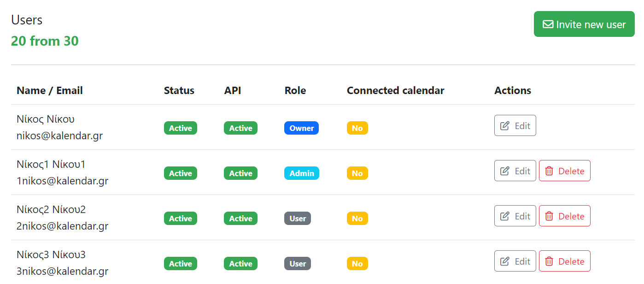Screen dimensions: 644x284
Task: Click connected calendar No badge for Νίκος3 Νίκου3
Action: [x=357, y=264]
